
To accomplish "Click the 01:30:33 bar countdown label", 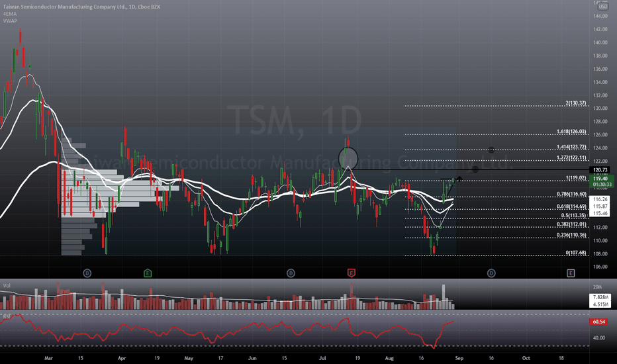I will point(602,184).
